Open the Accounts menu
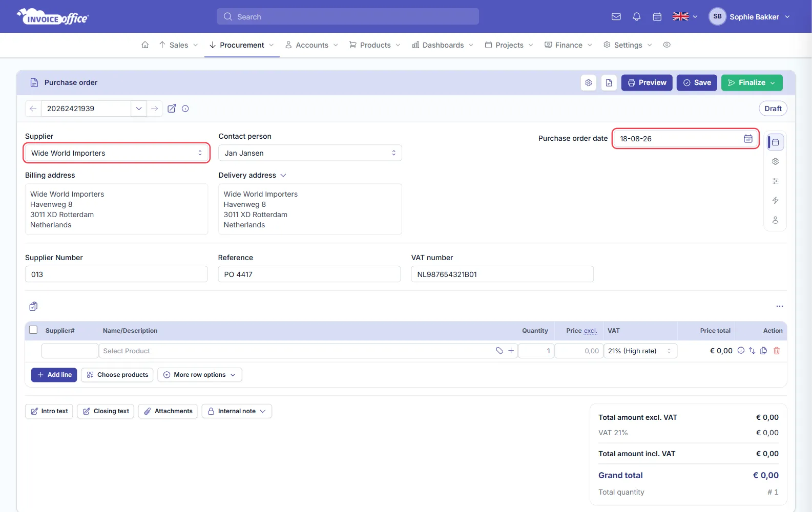Screen dimensions: 812x512 click(x=311, y=45)
